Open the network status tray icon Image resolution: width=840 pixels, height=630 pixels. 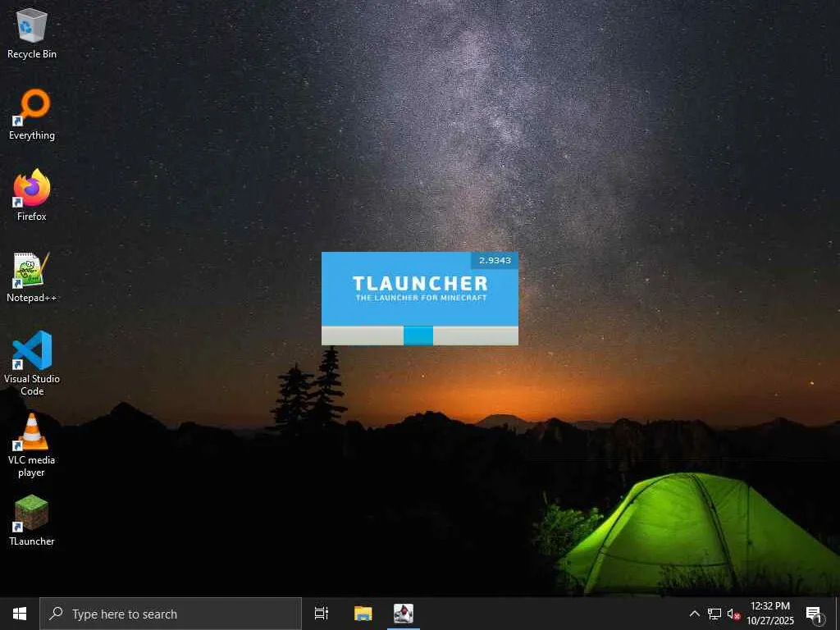[714, 614]
